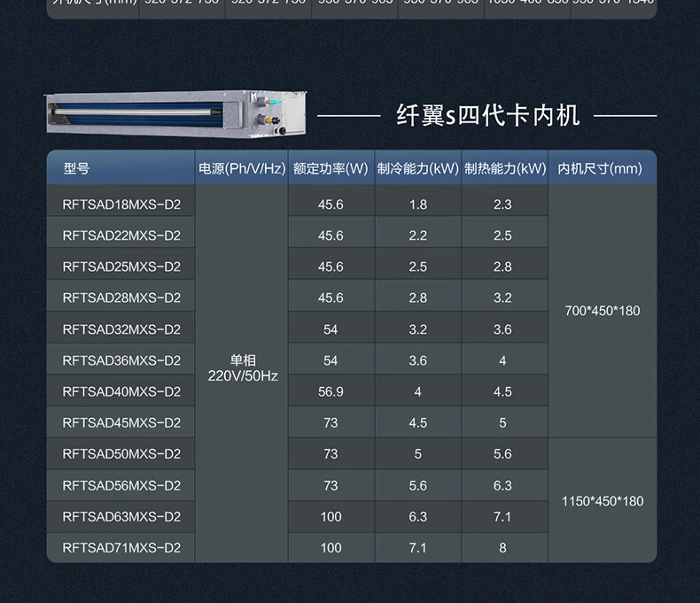Click the 型号 column header
The height and width of the screenshot is (603, 700).
click(x=77, y=168)
